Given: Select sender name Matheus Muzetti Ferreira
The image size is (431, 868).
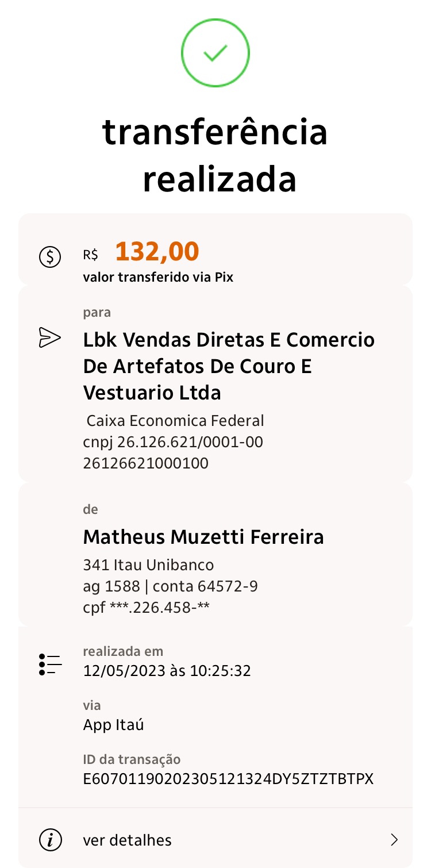Looking at the screenshot, I should [203, 537].
